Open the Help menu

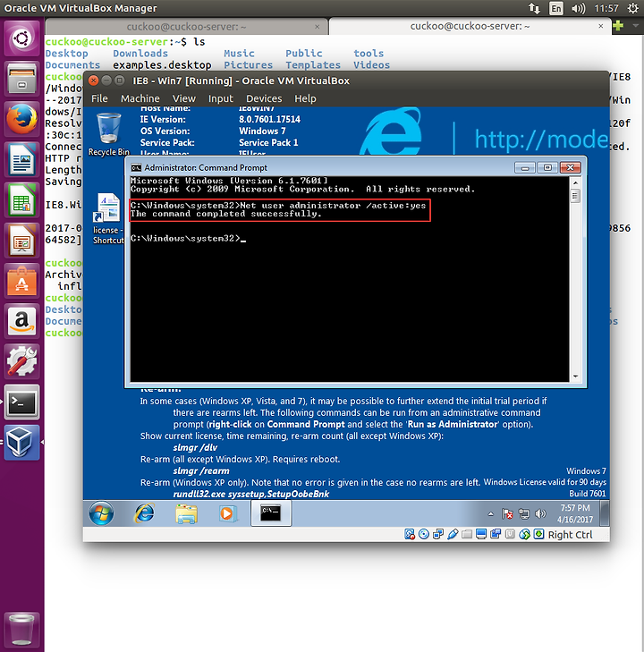tap(305, 98)
